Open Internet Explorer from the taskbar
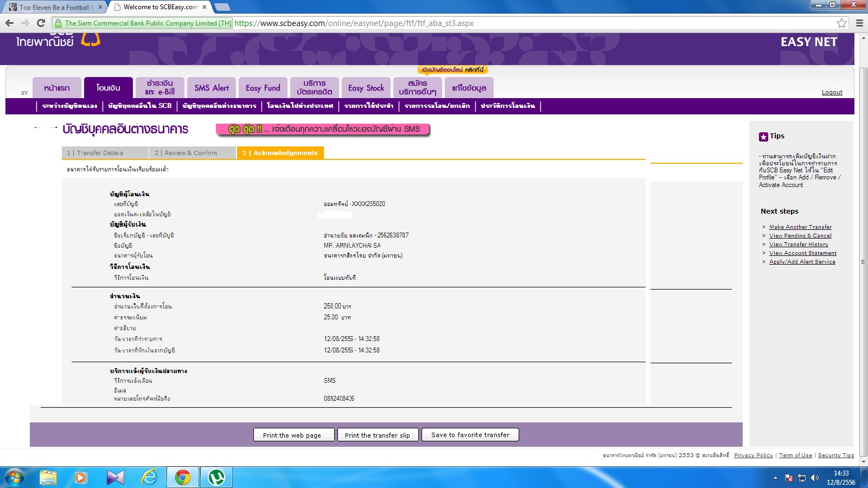Image resolution: width=868 pixels, height=488 pixels. click(x=149, y=478)
